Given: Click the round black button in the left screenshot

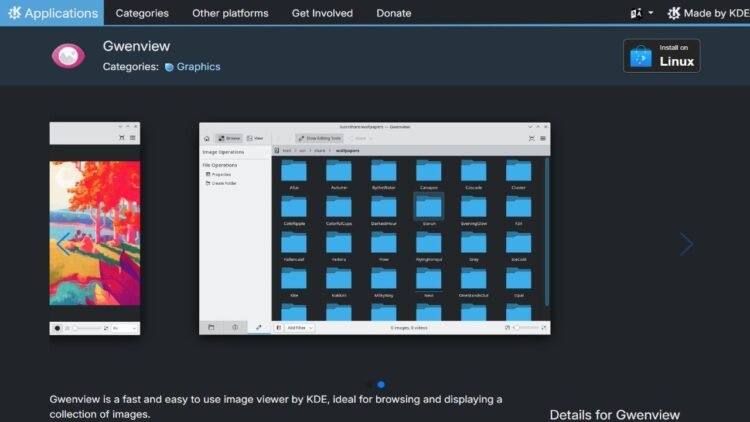Looking at the screenshot, I should (x=57, y=328).
